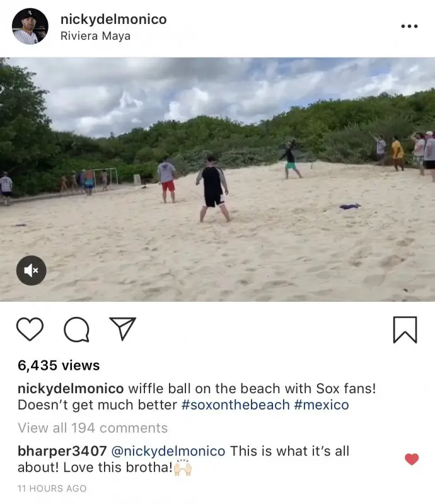Open comments with the speech bubble icon
Screen dimensions: 435x504
click(76, 329)
